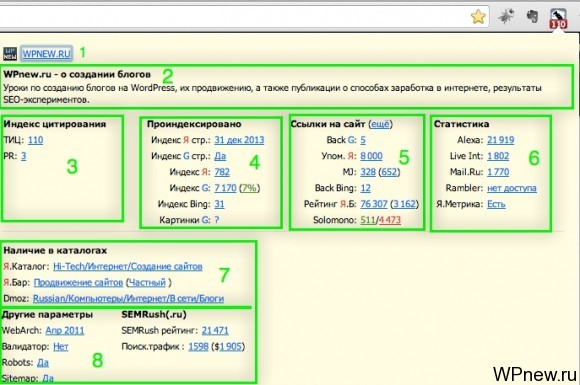Click Live Int value 1 802
The width and height of the screenshot is (580, 385).
click(x=498, y=156)
